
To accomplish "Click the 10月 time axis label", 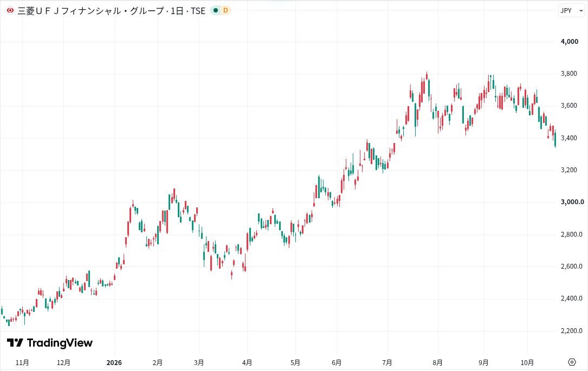I will [x=527, y=362].
